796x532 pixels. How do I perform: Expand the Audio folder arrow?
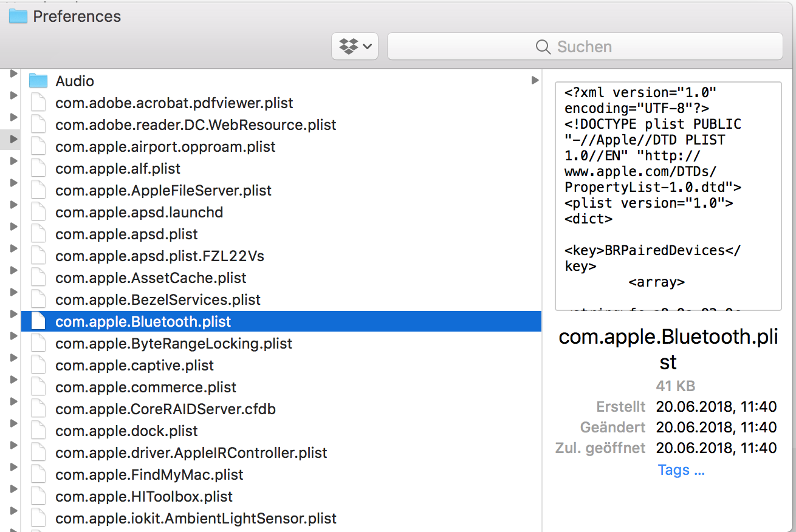point(535,80)
